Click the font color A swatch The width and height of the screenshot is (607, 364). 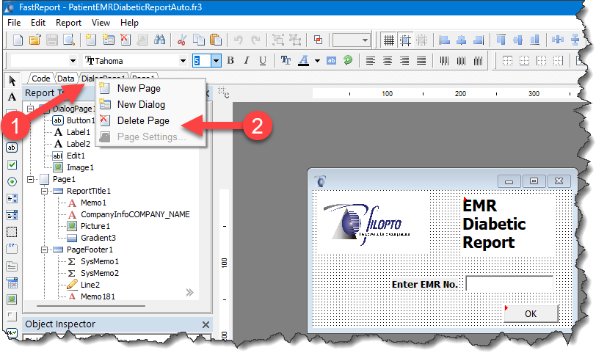(x=304, y=60)
